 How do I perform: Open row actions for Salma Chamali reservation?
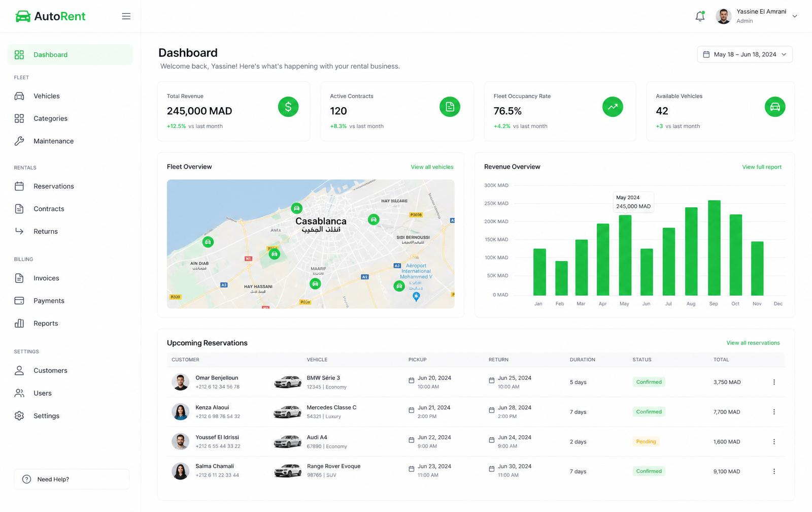pos(774,471)
